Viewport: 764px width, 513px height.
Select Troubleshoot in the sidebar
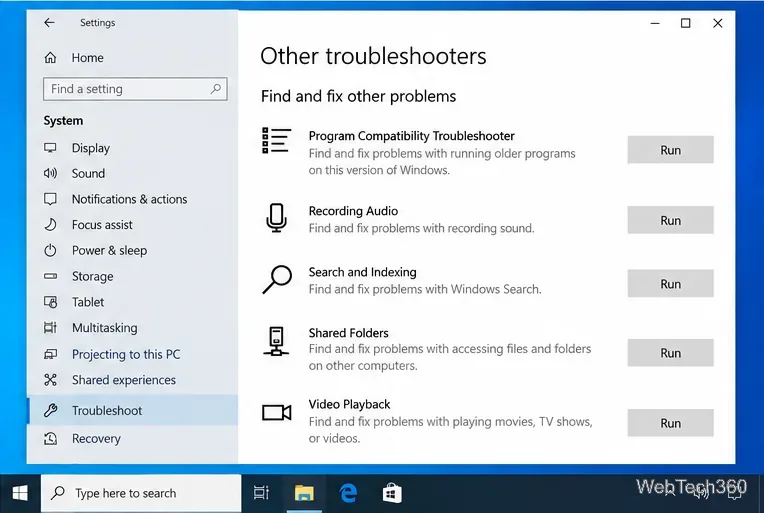[133, 410]
